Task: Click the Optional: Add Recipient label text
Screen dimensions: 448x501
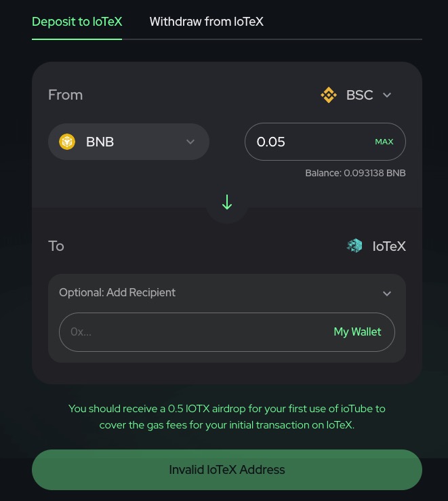Action: (x=117, y=293)
